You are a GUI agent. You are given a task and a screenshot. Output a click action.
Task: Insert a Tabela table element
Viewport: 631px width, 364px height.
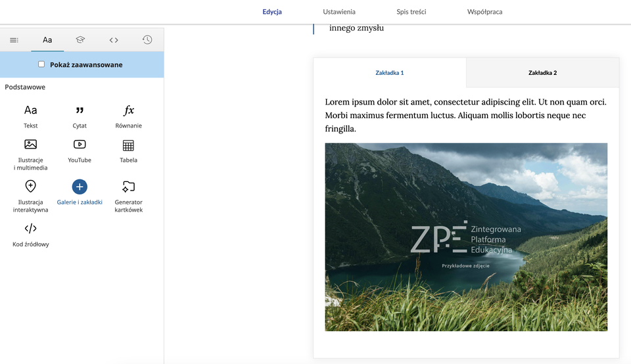tap(128, 150)
